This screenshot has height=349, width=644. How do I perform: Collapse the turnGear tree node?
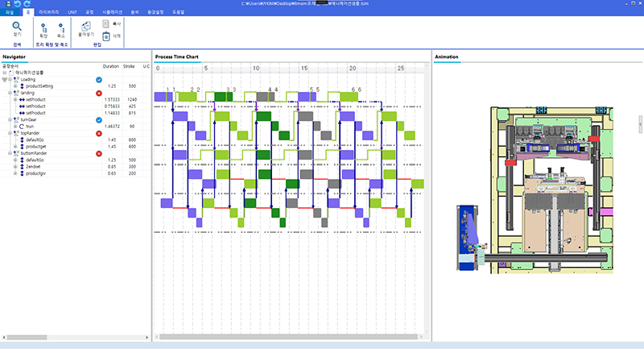(9, 119)
